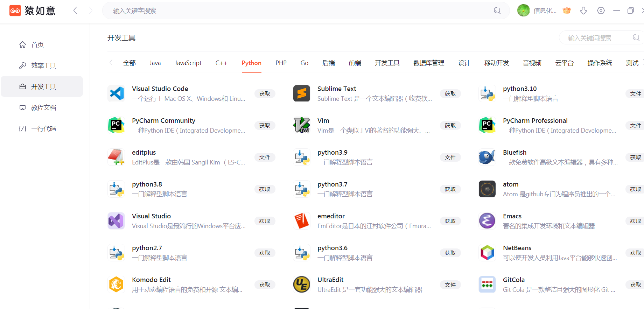Open 首页 in the sidebar

pyautogui.click(x=42, y=45)
